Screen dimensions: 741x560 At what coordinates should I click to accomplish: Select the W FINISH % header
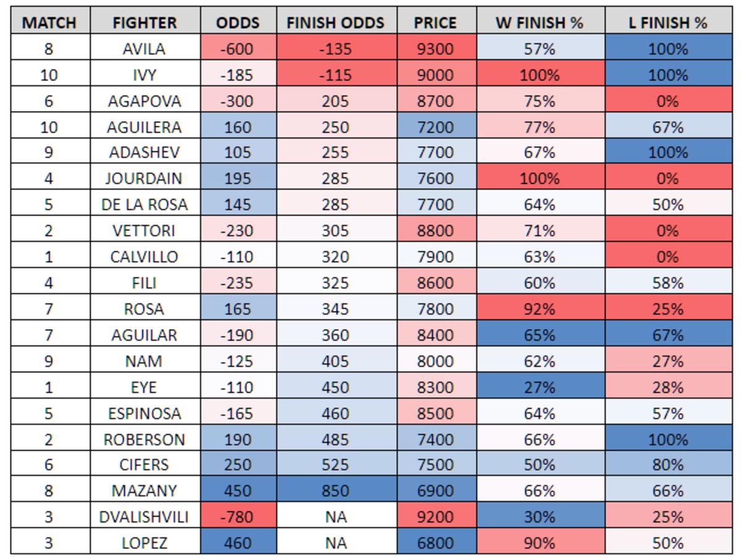point(539,23)
